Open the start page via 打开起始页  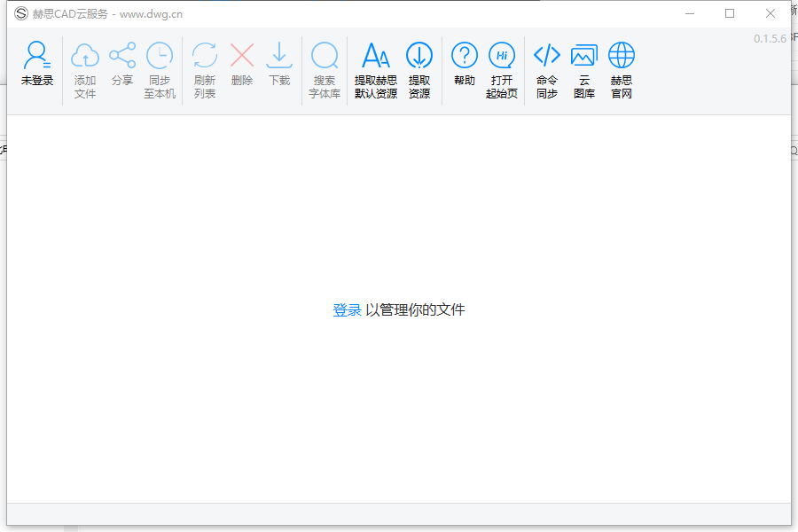pyautogui.click(x=502, y=57)
